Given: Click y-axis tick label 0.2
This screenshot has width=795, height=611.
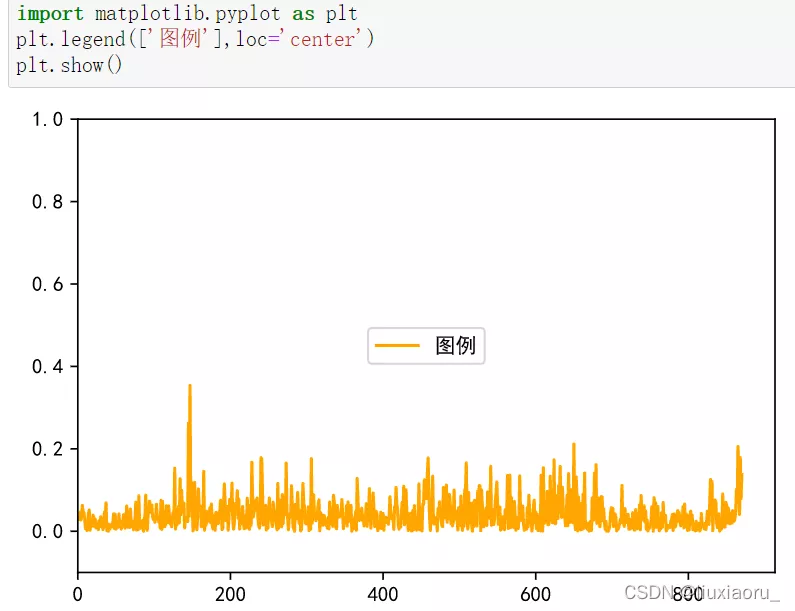Looking at the screenshot, I should [x=47, y=449].
